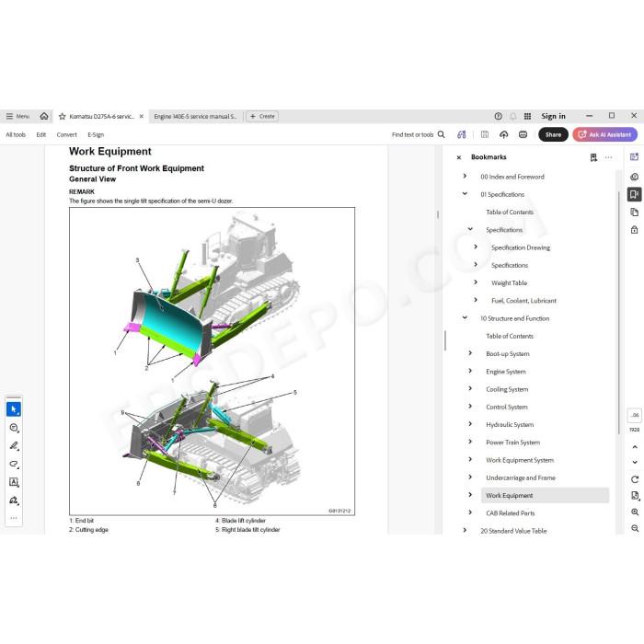The height and width of the screenshot is (644, 644).
Task: Open the Convert menu
Action: pos(66,134)
